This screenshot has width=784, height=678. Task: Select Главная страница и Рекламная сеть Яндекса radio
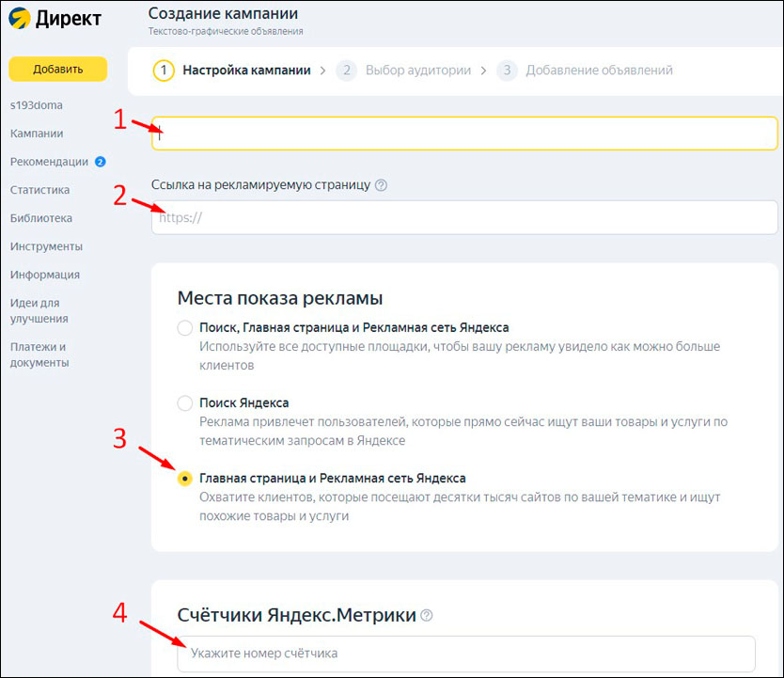tap(185, 479)
